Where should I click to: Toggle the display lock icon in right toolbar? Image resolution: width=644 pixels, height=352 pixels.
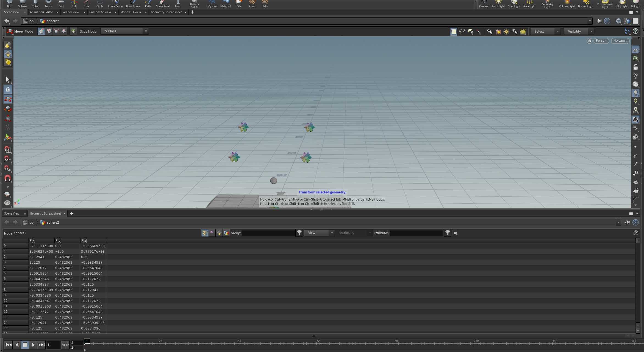(x=635, y=67)
